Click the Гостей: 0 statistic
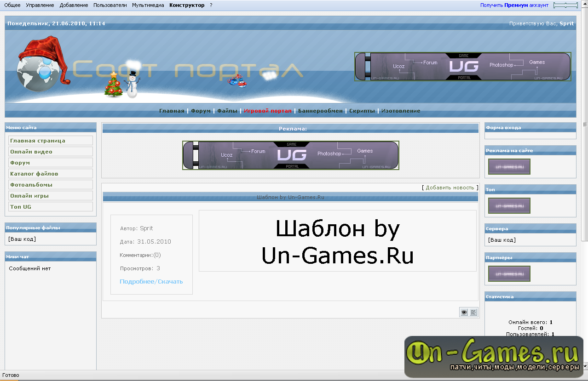This screenshot has height=381, width=588. coord(530,328)
